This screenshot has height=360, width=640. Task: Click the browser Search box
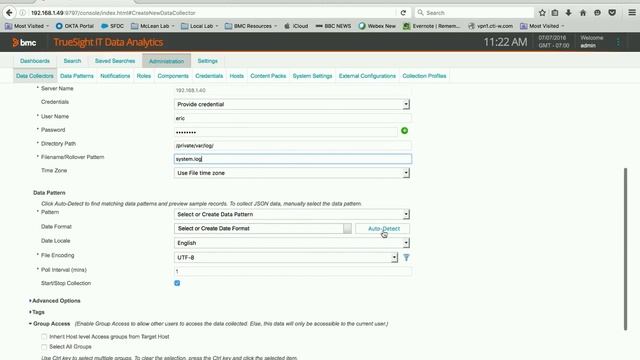click(474, 13)
